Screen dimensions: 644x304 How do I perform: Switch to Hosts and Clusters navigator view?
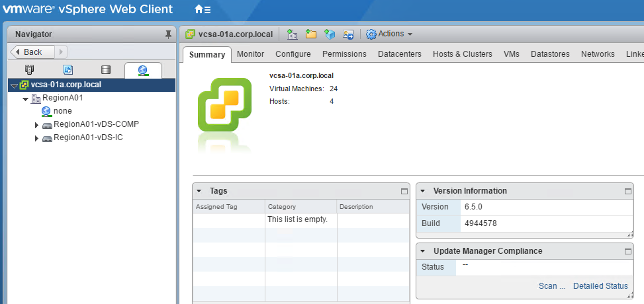(x=30, y=69)
